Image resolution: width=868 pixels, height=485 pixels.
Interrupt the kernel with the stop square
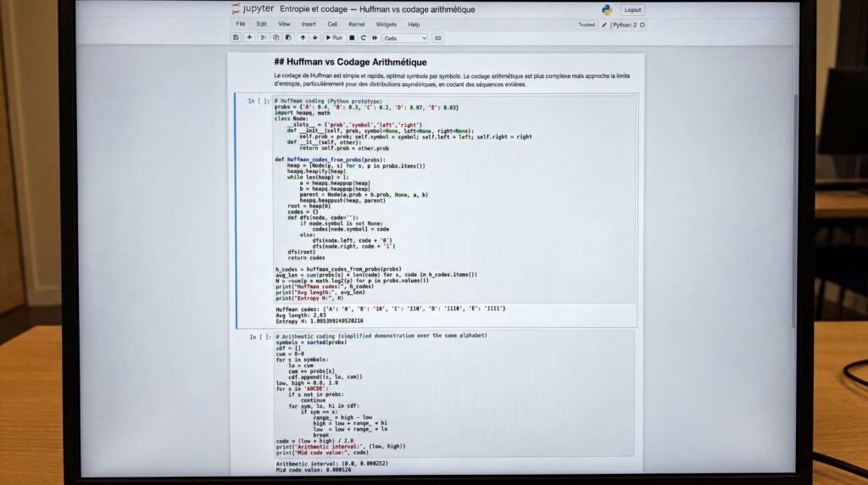click(x=352, y=37)
